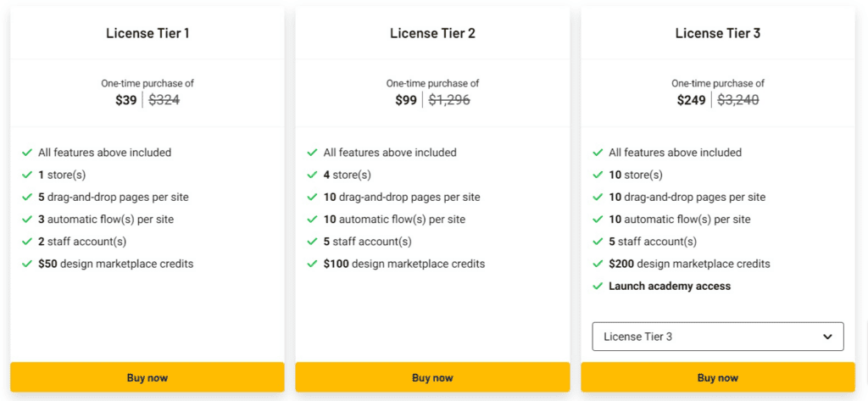Click checkmark next to '10 store(s)' feature

pos(598,175)
